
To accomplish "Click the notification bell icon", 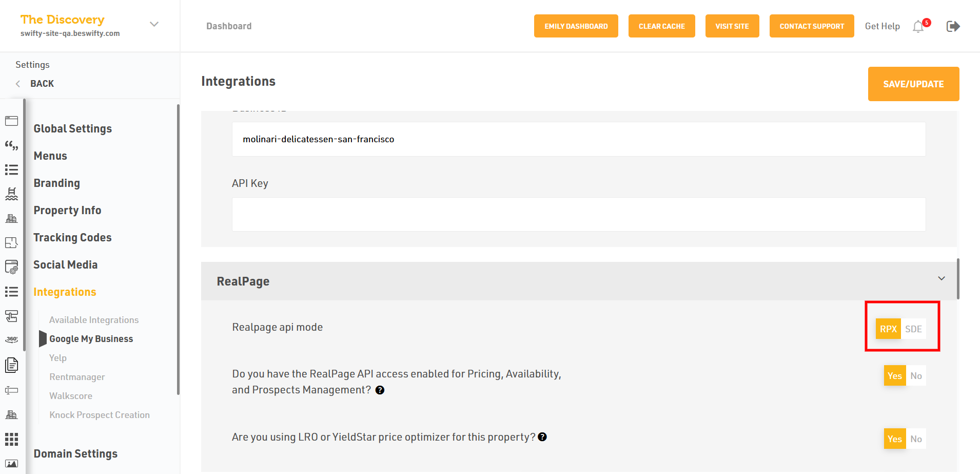I will (918, 27).
